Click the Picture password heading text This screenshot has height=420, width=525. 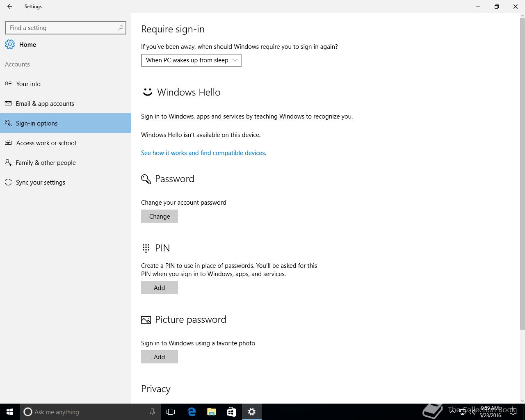(x=191, y=320)
